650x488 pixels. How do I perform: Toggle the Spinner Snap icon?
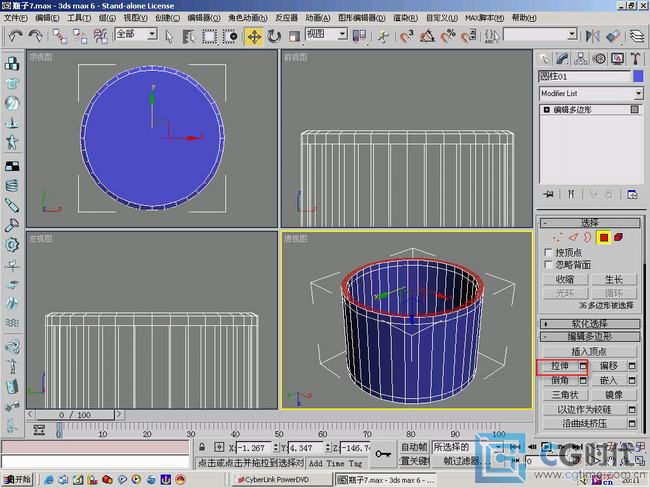coord(468,36)
